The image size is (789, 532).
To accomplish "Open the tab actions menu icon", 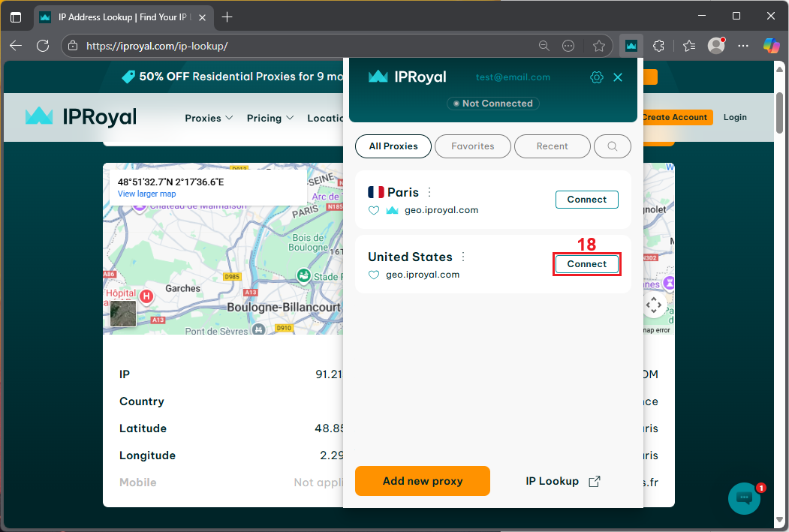I will [x=16, y=17].
